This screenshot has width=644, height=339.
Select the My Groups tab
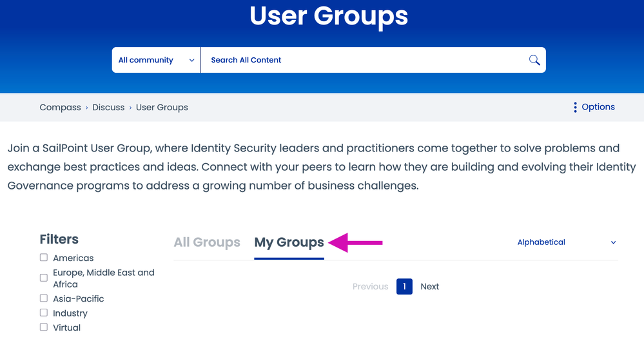(289, 242)
